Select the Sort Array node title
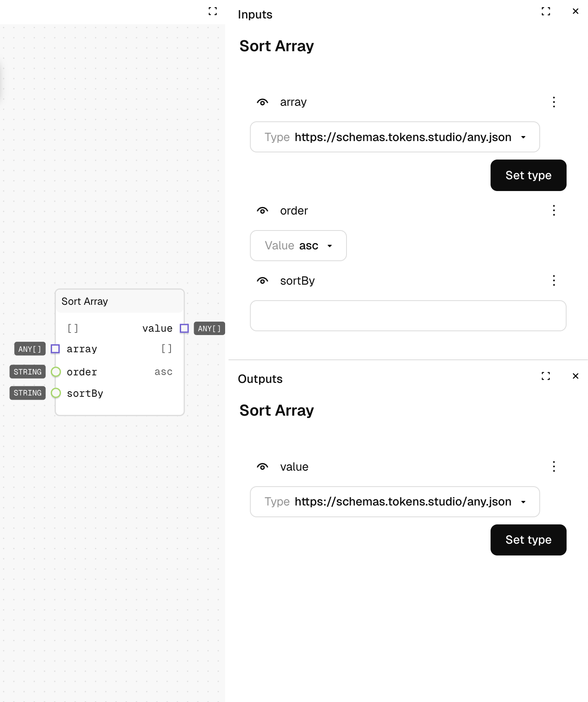Viewport: 588px width, 702px height. (x=85, y=301)
